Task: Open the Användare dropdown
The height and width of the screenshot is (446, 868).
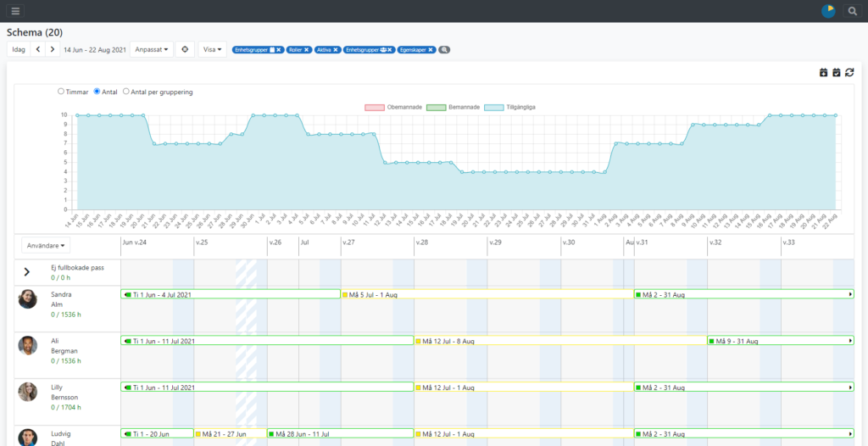Action: click(47, 245)
